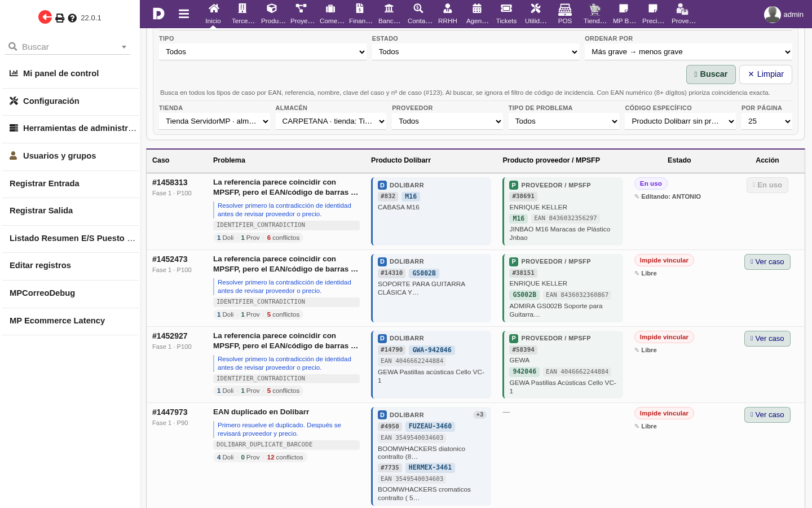Click case number #1458313
This screenshot has height=508, width=812.
[170, 182]
